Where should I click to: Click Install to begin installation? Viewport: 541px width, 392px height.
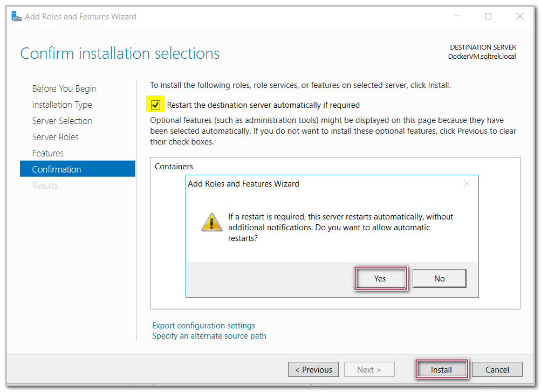[441, 369]
